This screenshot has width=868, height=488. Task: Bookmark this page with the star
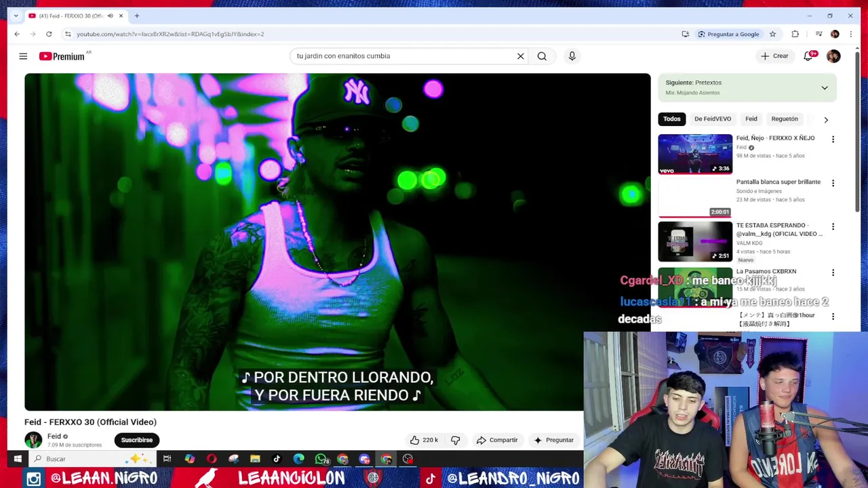(772, 34)
